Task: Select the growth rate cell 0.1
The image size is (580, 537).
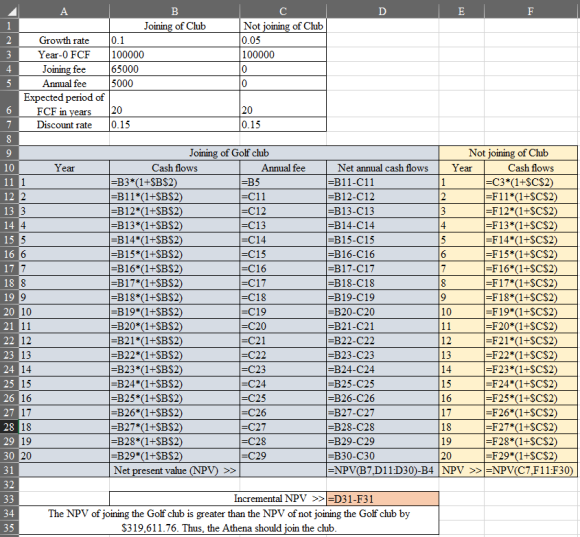Action: [175, 40]
